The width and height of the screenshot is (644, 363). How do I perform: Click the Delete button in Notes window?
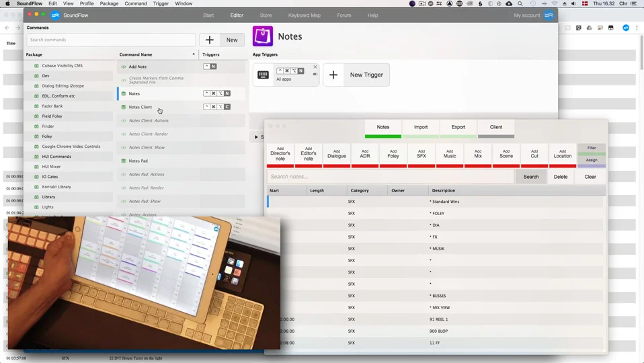[560, 177]
